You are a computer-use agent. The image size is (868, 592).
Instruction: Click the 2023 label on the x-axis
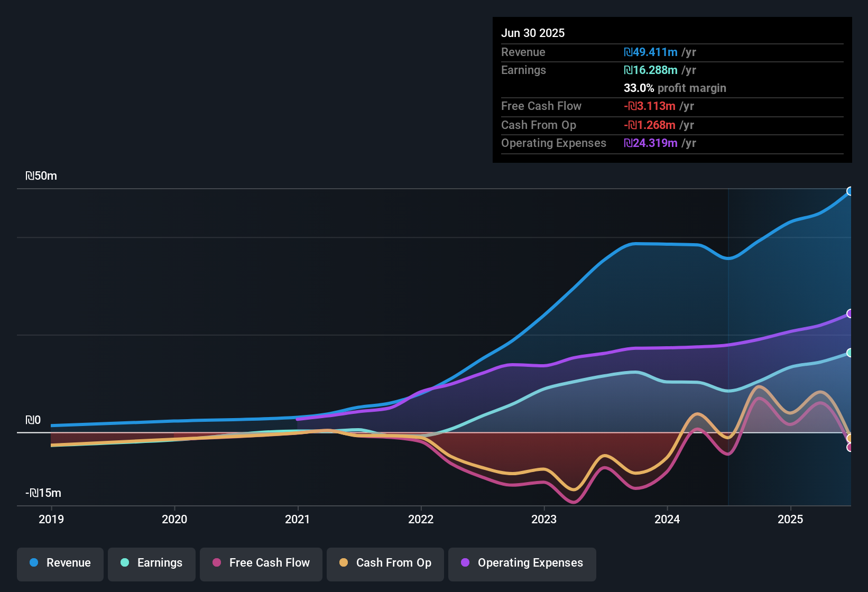(544, 520)
